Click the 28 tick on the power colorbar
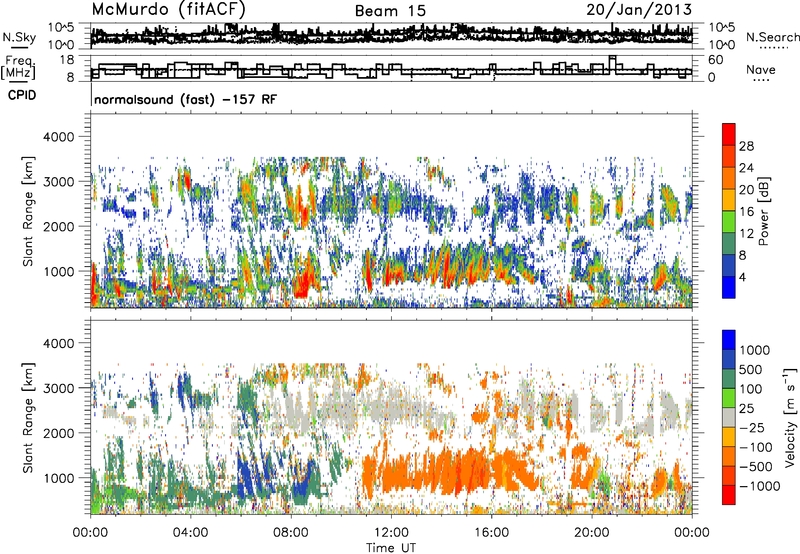 coord(746,146)
